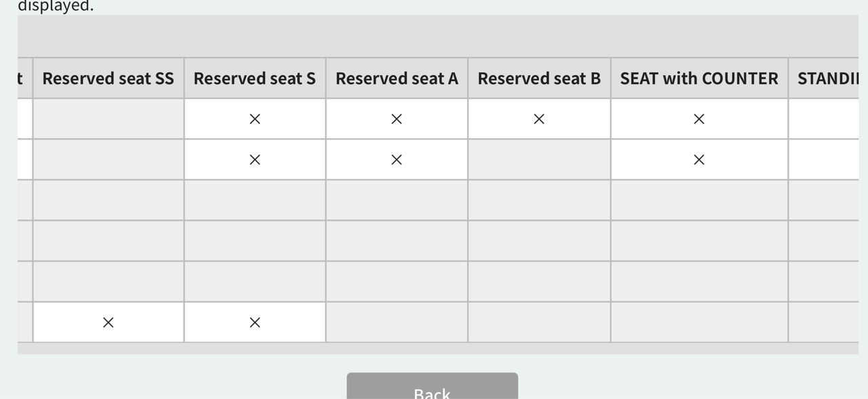Click the SEAT with COUNTER column header

click(699, 79)
